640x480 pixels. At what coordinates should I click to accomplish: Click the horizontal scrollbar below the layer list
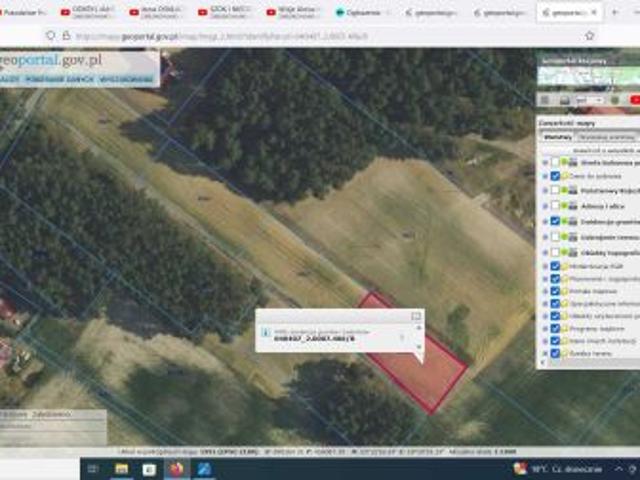[592, 362]
